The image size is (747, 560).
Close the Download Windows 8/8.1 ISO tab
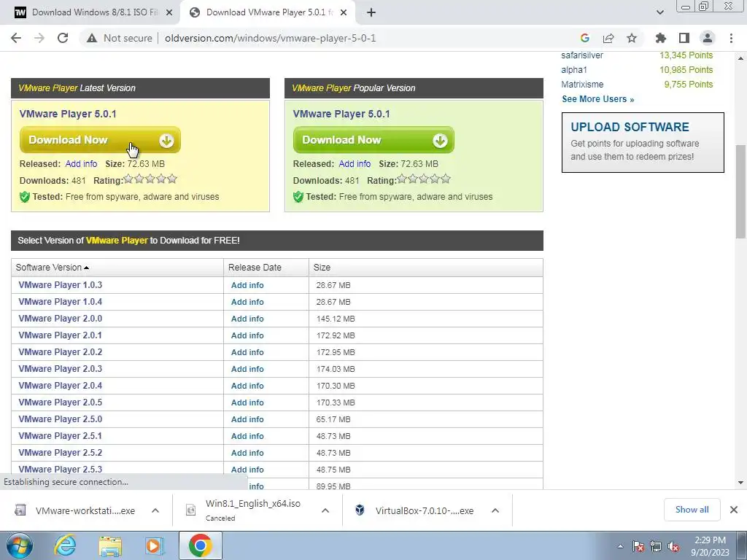coord(169,13)
